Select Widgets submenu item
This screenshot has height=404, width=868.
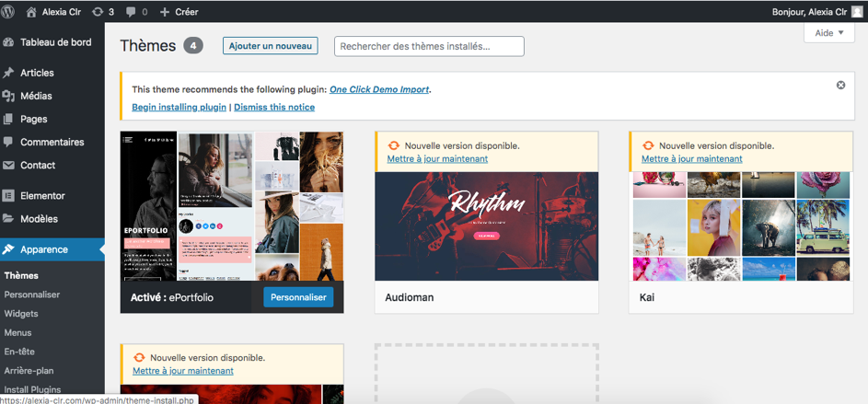[21, 314]
